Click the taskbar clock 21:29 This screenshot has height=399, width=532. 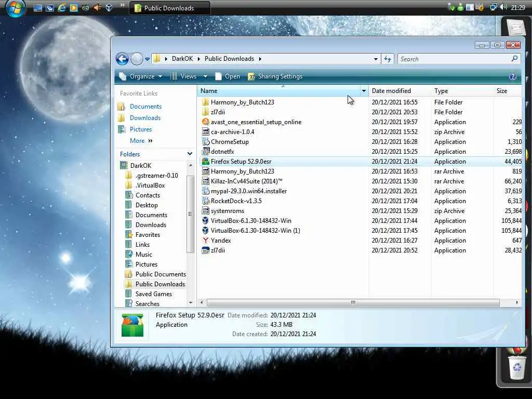[518, 7]
